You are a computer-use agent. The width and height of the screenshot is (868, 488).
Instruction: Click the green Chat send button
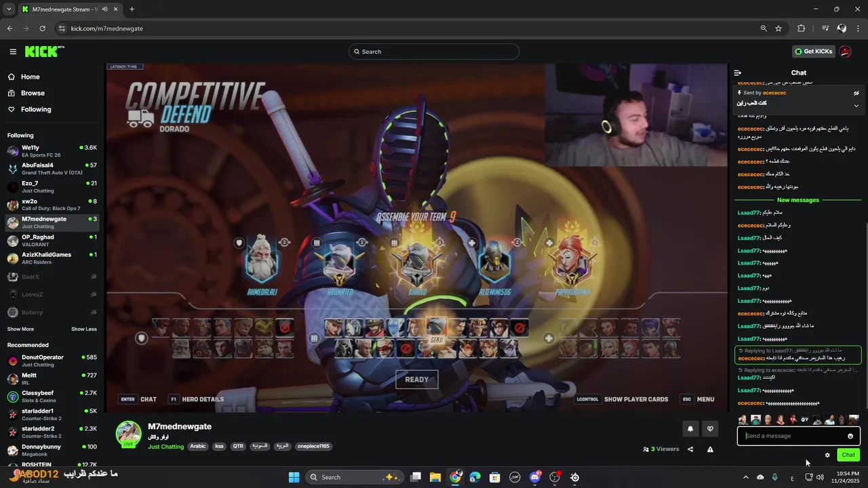click(x=848, y=455)
